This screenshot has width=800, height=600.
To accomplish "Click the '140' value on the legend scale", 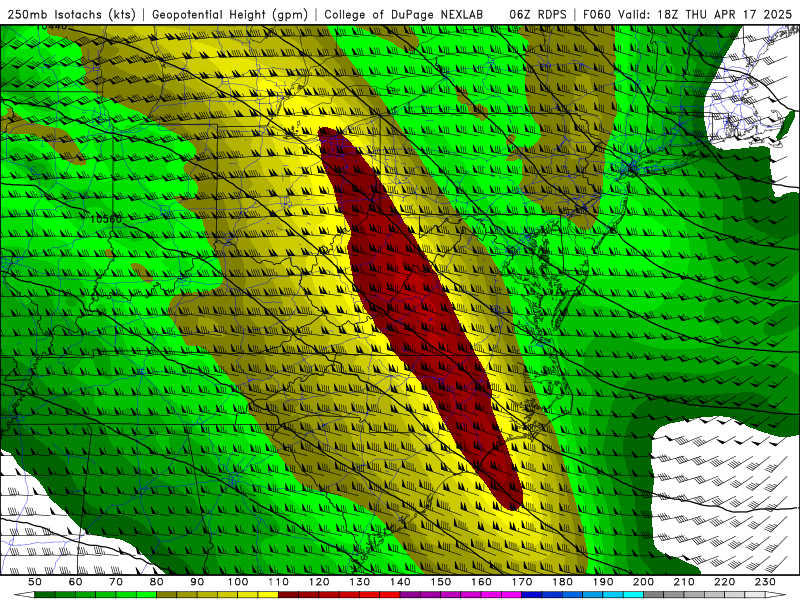I will (401, 582).
